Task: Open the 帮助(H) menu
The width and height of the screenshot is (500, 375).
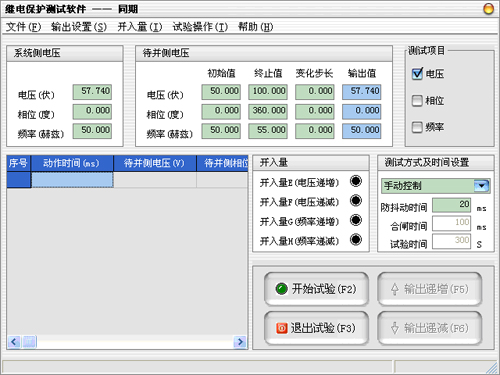Action: [255, 27]
